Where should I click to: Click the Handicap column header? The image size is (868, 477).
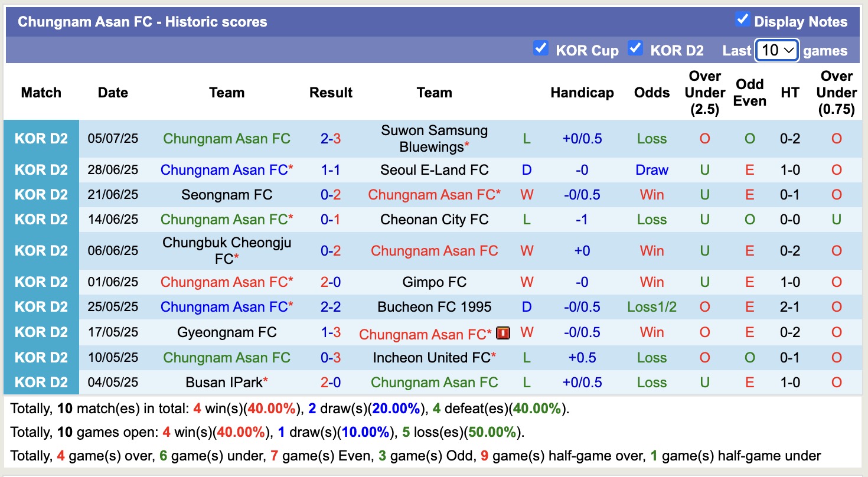[x=582, y=93]
